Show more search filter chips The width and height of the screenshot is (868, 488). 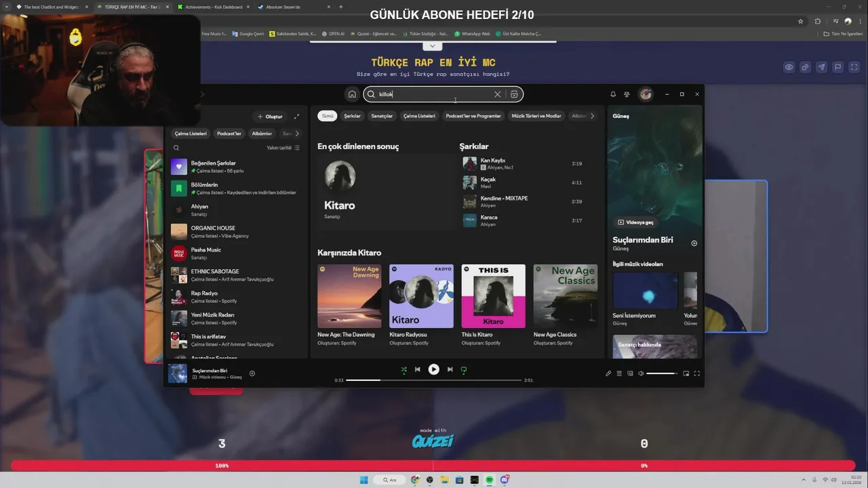point(592,116)
